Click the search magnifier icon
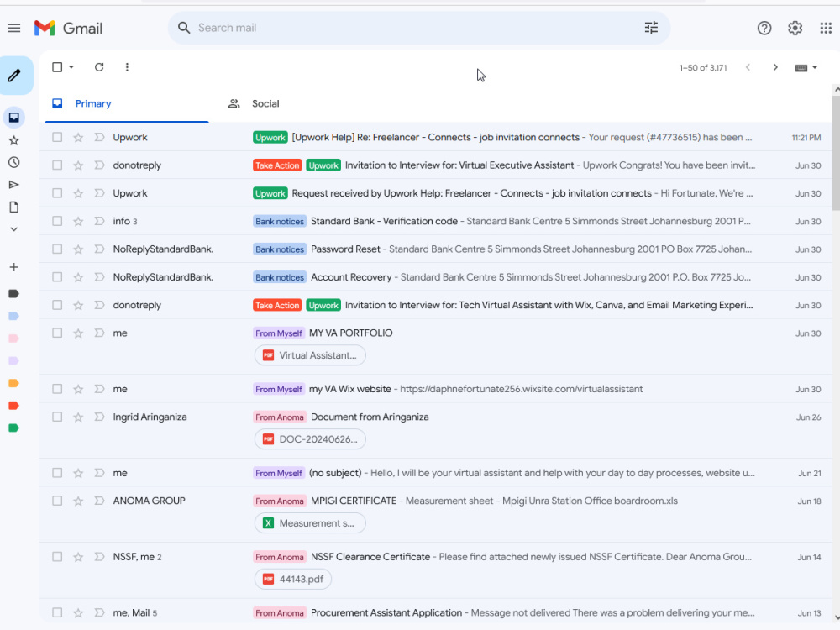This screenshot has width=840, height=630. coord(184,28)
